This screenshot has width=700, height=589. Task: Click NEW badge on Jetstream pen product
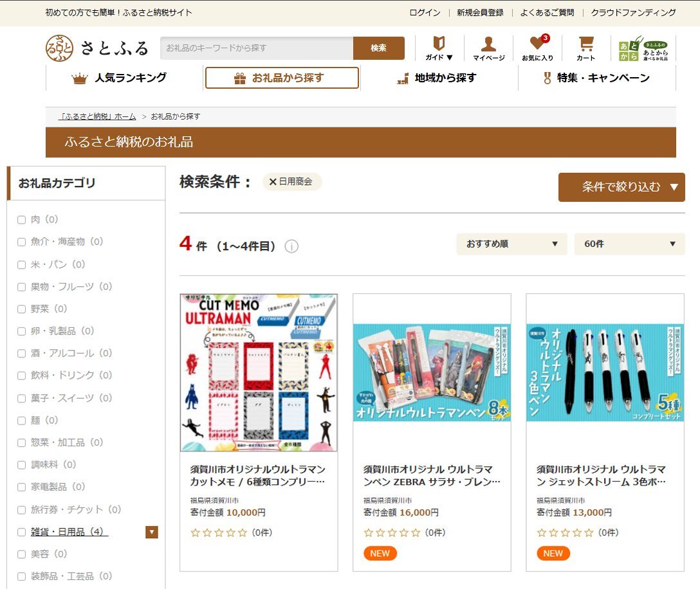click(x=553, y=553)
